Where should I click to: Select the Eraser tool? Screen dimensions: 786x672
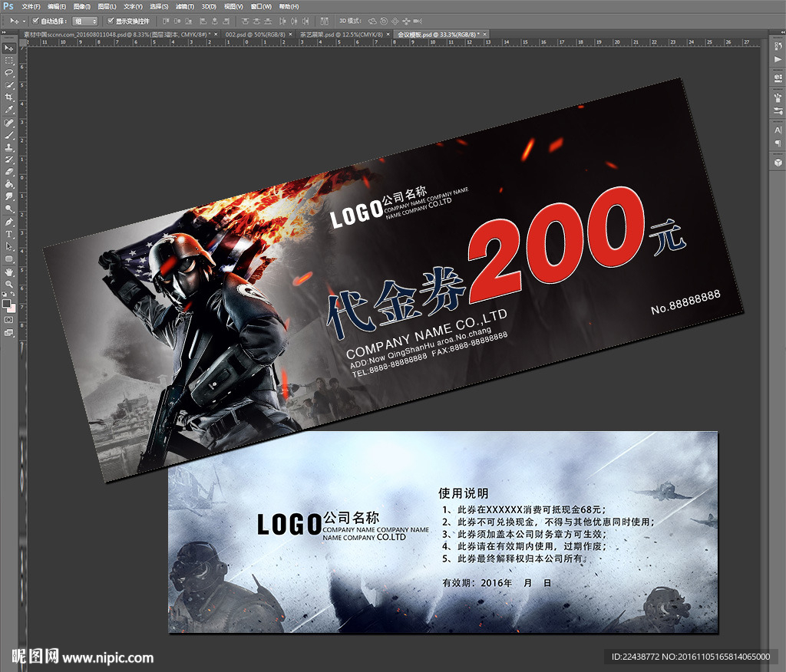(x=9, y=172)
